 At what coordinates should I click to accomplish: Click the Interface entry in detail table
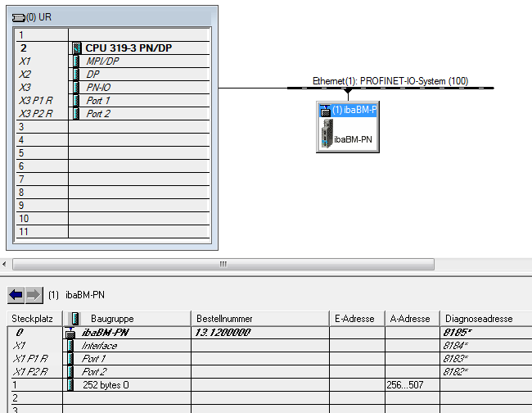click(x=99, y=346)
